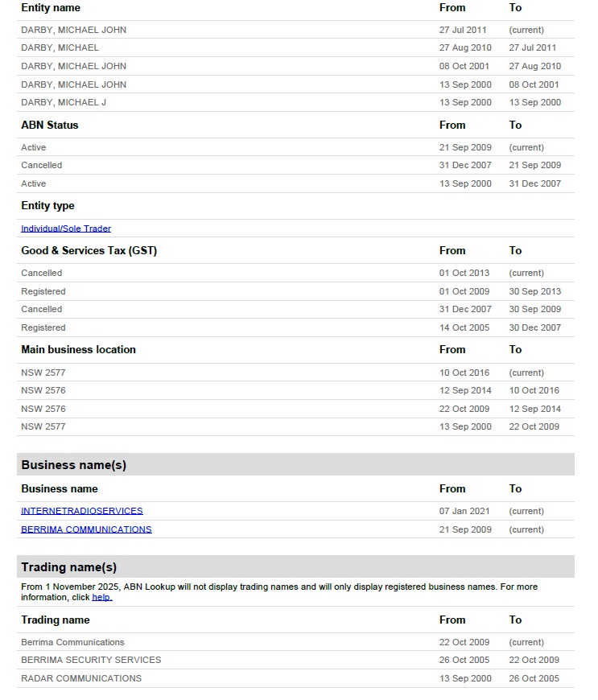This screenshot has width=598, height=700.
Task: Select the DARBY, MICHAEL J entity name
Action: click(x=64, y=102)
